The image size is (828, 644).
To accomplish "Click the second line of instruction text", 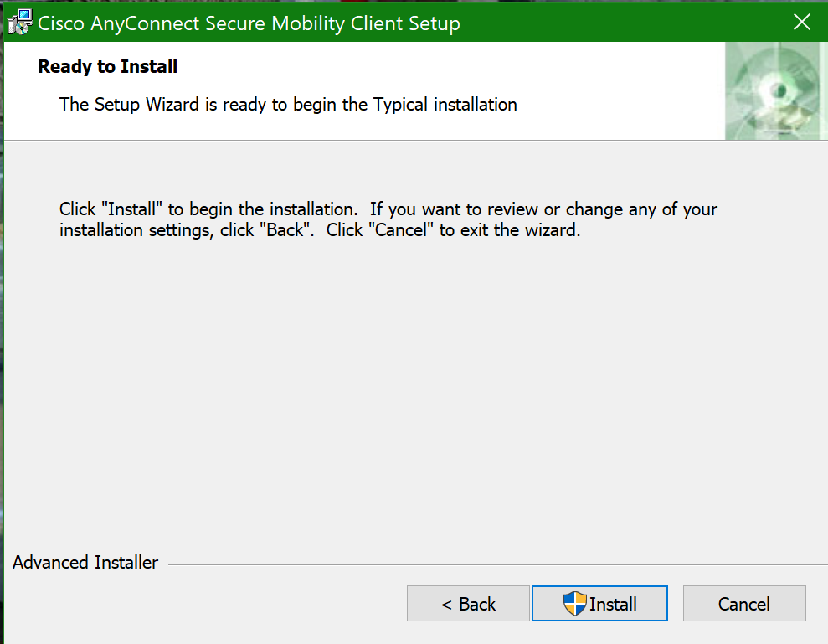I will tap(320, 230).
